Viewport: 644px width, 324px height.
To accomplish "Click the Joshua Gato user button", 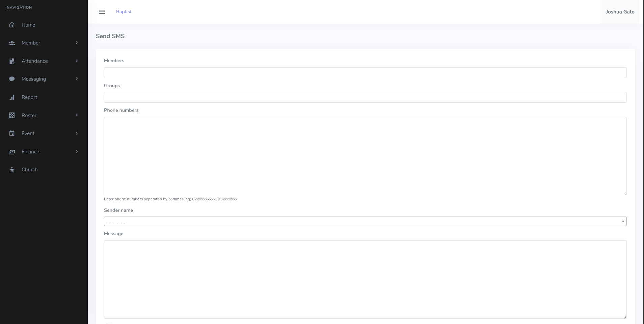I will coord(620,12).
